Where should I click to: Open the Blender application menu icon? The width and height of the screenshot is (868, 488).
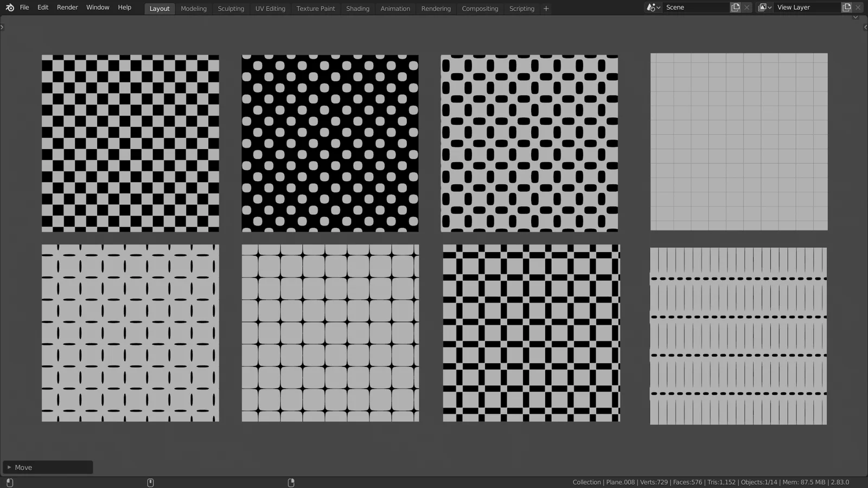click(x=9, y=7)
